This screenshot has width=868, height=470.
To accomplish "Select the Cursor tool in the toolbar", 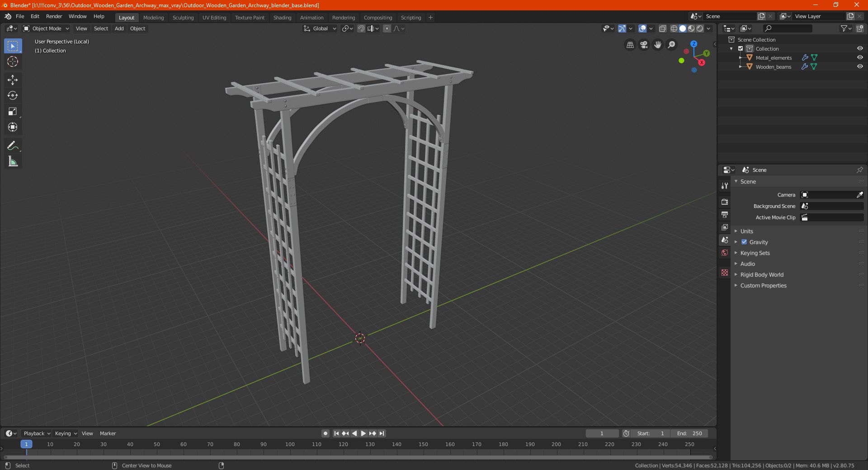I will [13, 62].
